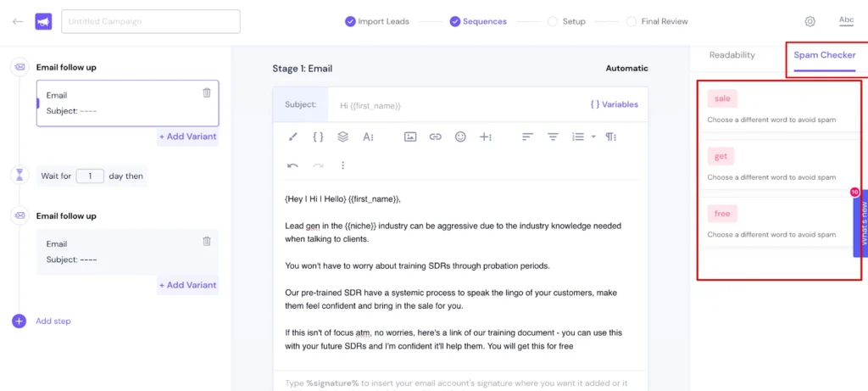The width and height of the screenshot is (868, 391).
Task: Expand the list style dropdown arrow
Action: click(593, 137)
